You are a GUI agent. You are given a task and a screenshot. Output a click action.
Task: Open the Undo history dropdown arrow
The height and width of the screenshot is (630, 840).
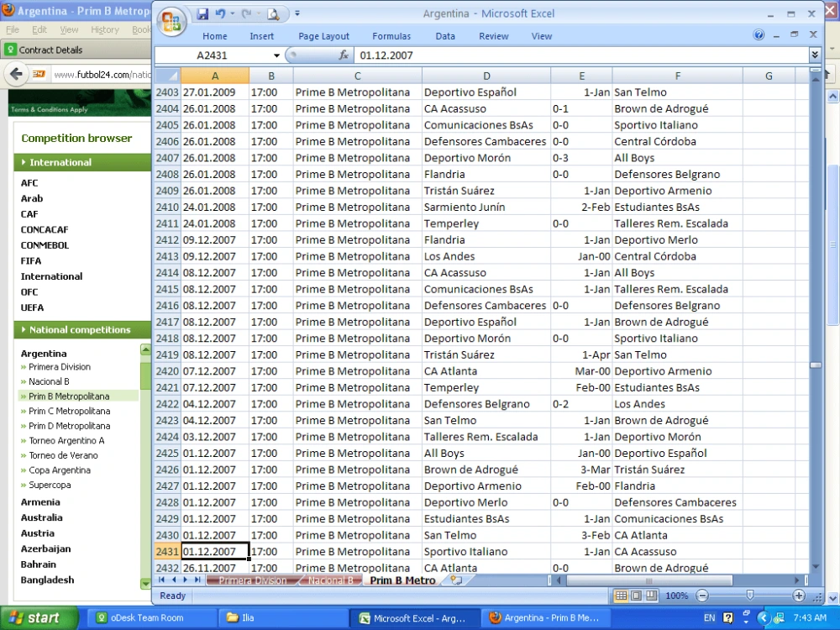(x=233, y=14)
